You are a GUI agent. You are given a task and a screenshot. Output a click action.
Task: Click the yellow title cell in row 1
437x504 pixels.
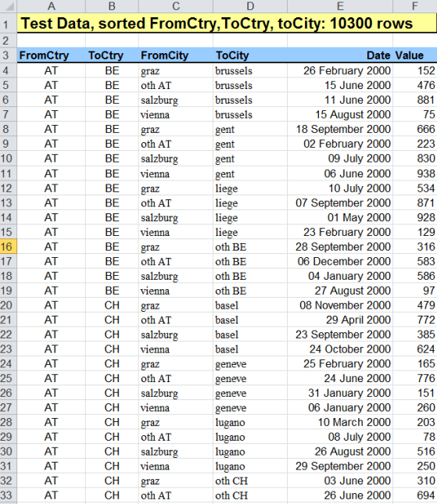tap(227, 23)
